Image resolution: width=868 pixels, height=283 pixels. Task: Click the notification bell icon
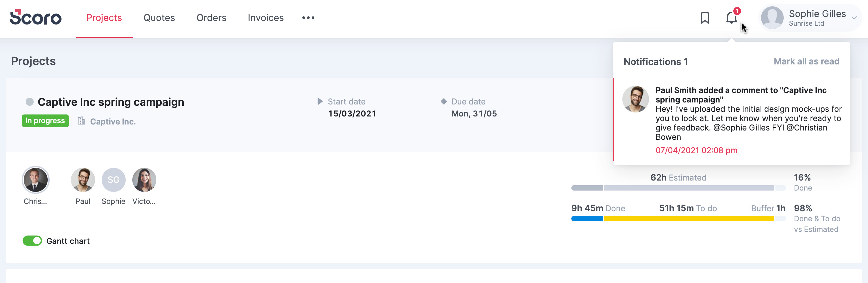coord(732,18)
